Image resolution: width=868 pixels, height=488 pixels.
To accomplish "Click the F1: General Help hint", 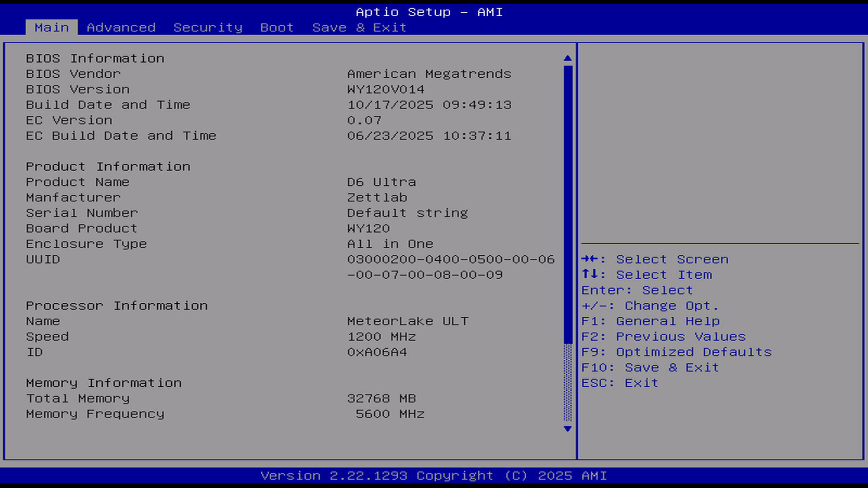I will coord(650,321).
